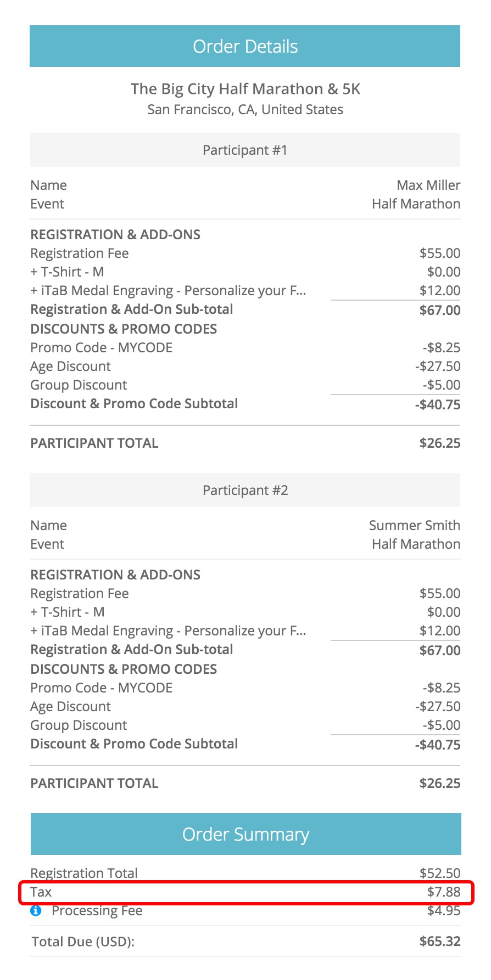Viewport: 491px width, 980px height.
Task: Click the participant name Max Miller
Action: tap(428, 185)
